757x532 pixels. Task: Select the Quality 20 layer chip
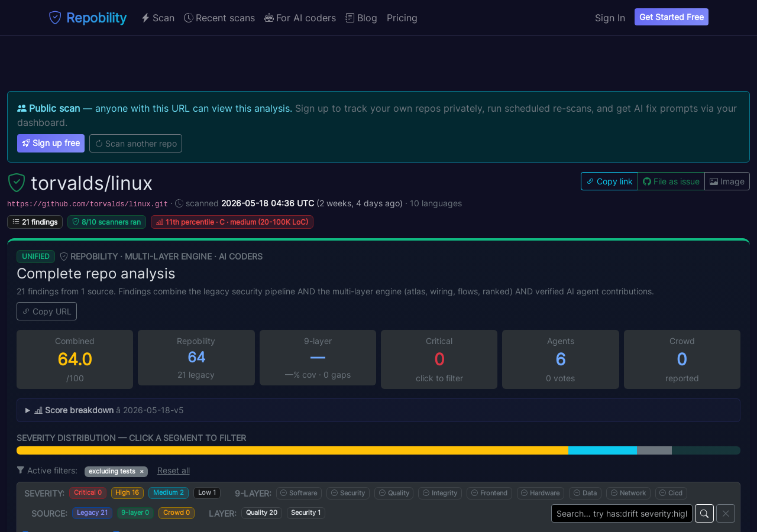tap(261, 513)
